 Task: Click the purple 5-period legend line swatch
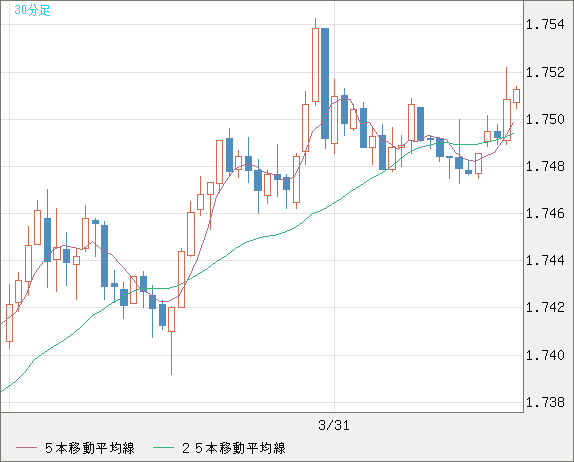click(x=26, y=448)
